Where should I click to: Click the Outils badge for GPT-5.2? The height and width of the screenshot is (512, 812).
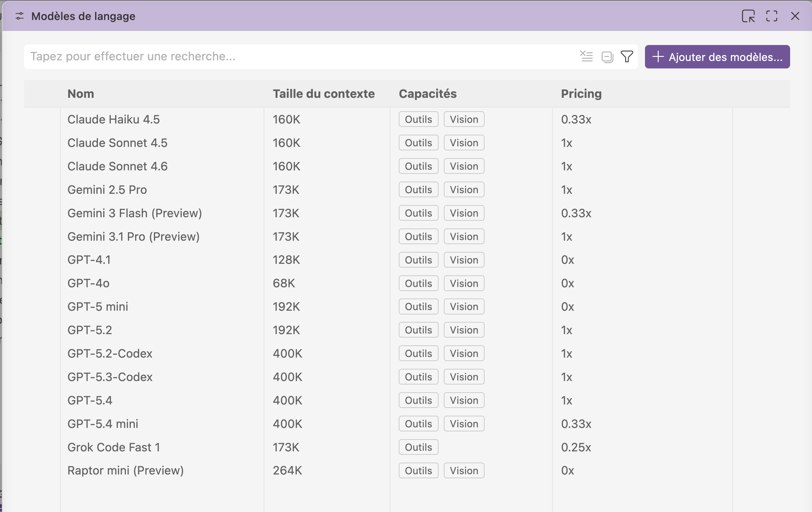pyautogui.click(x=419, y=330)
